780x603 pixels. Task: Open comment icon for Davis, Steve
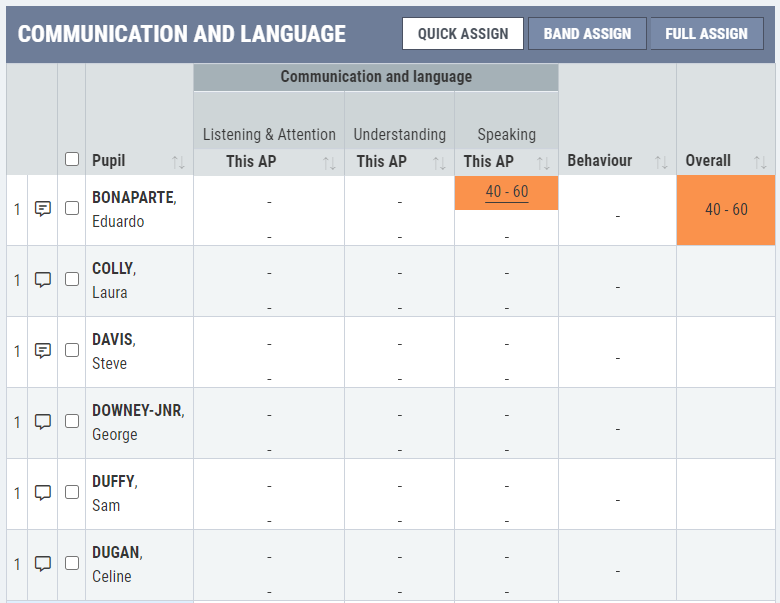tap(43, 351)
